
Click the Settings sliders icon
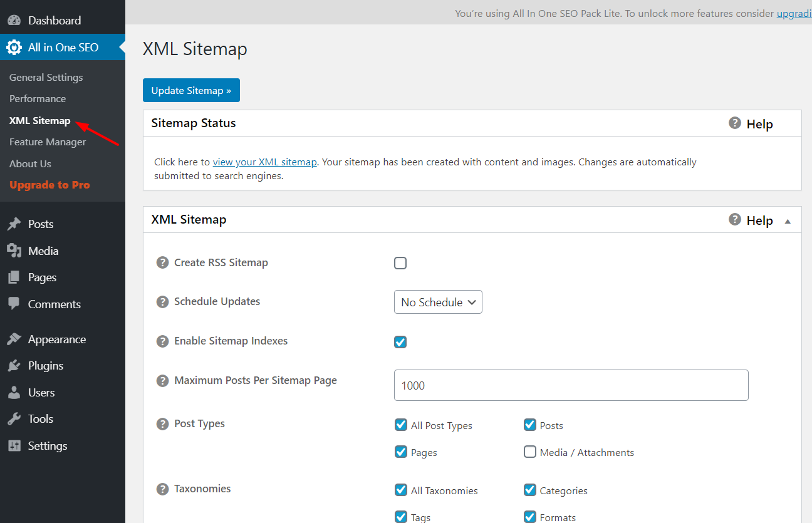pos(14,446)
